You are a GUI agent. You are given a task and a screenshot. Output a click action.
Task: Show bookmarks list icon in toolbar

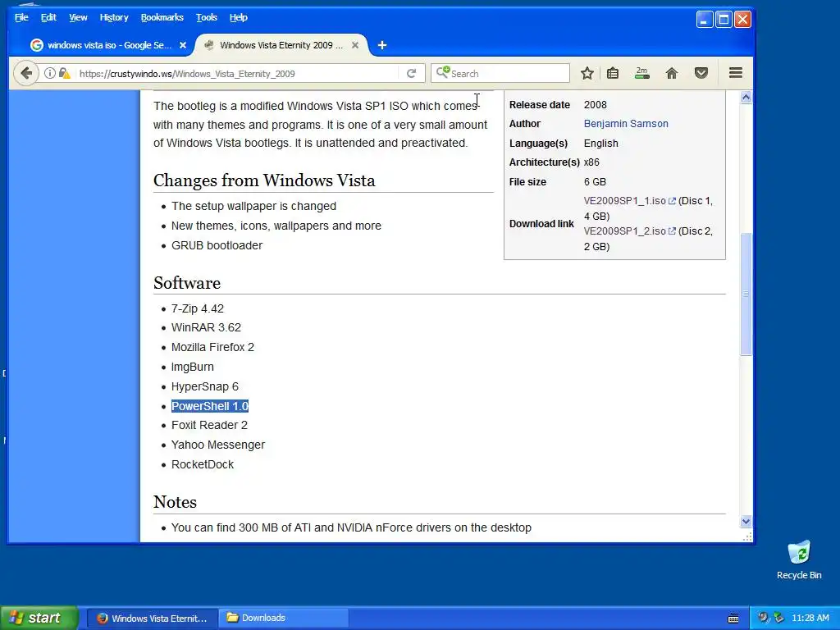pyautogui.click(x=613, y=73)
